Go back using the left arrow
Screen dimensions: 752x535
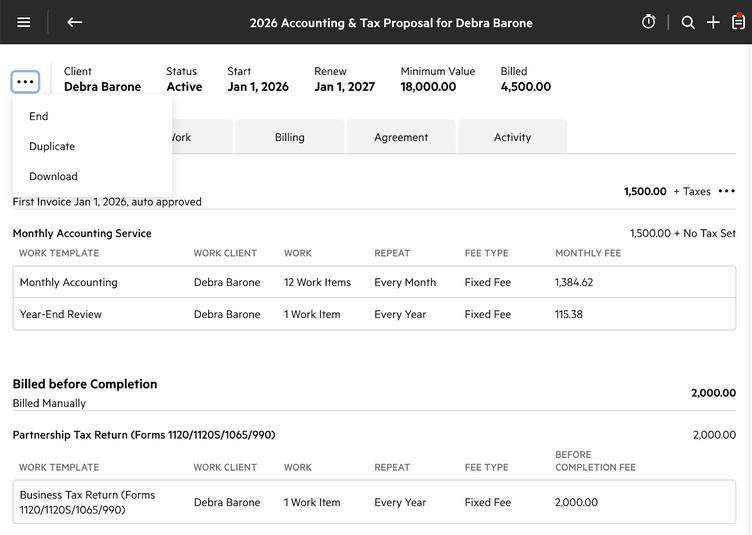(74, 22)
